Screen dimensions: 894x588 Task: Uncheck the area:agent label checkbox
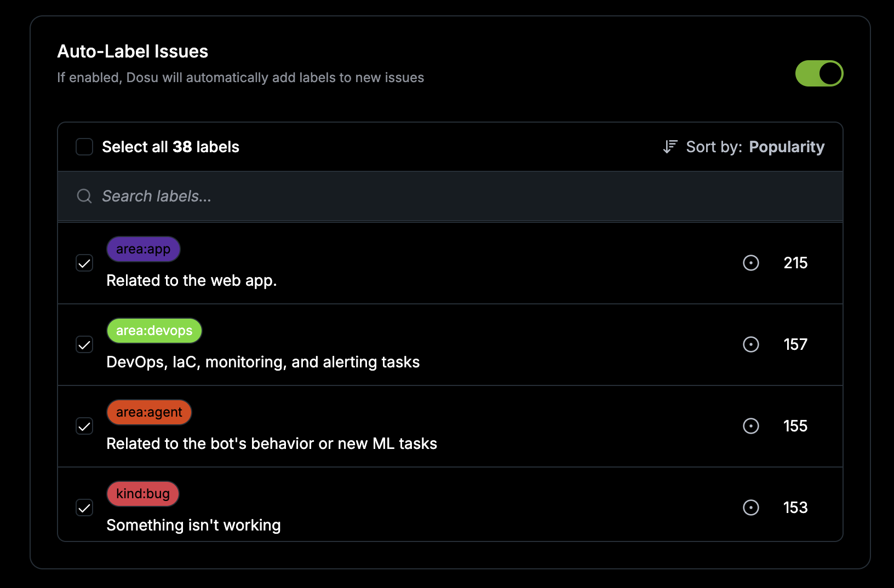point(84,426)
